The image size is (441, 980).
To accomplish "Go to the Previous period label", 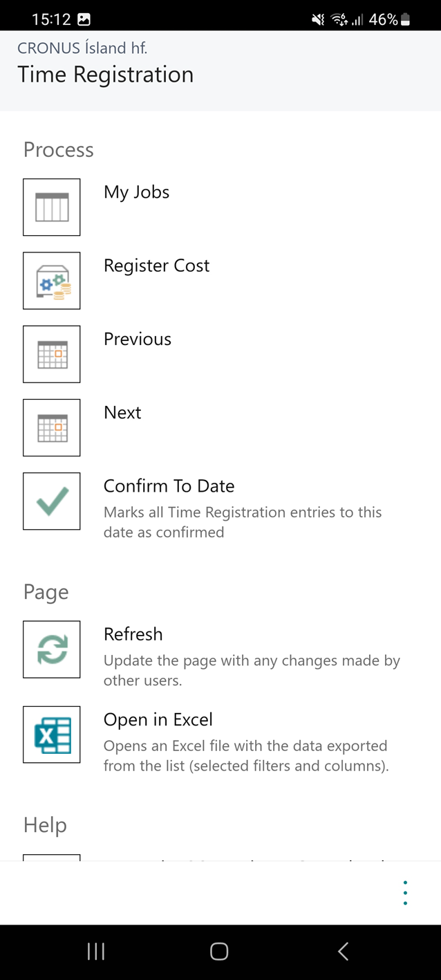I will click(x=138, y=339).
